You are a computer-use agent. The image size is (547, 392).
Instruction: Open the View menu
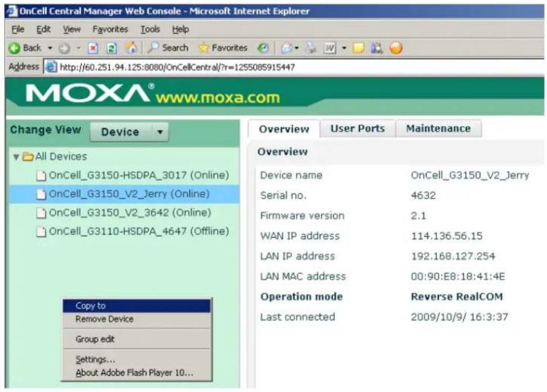pos(72,29)
